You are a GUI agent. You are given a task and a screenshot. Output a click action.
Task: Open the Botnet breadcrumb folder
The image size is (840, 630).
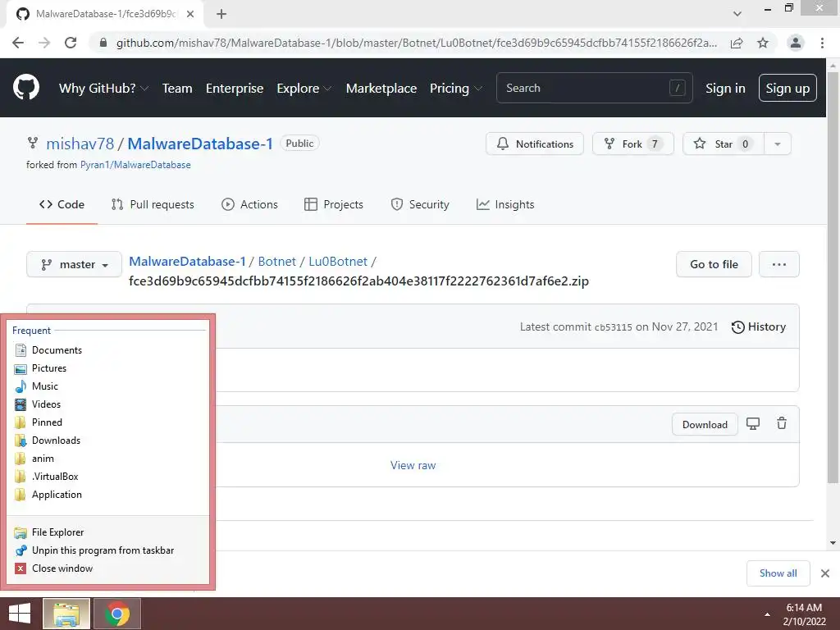(277, 262)
